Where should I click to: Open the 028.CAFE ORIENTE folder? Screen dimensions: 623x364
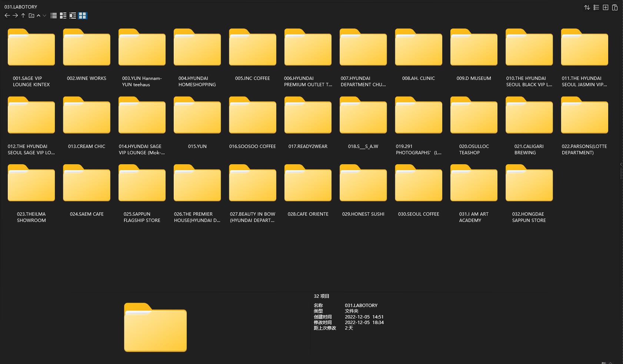tap(308, 183)
